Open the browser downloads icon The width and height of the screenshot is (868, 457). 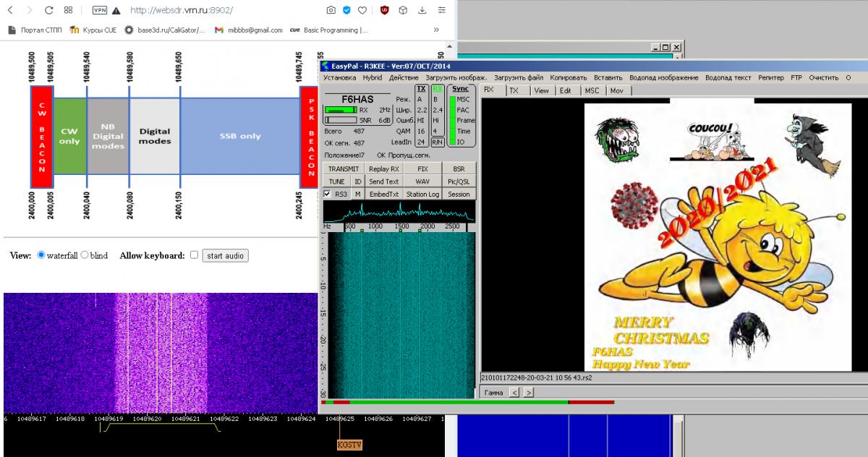pos(422,11)
